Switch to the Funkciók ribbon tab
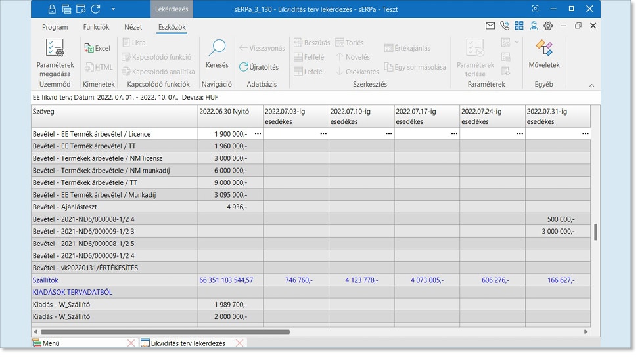The height and width of the screenshot is (361, 644). [96, 27]
